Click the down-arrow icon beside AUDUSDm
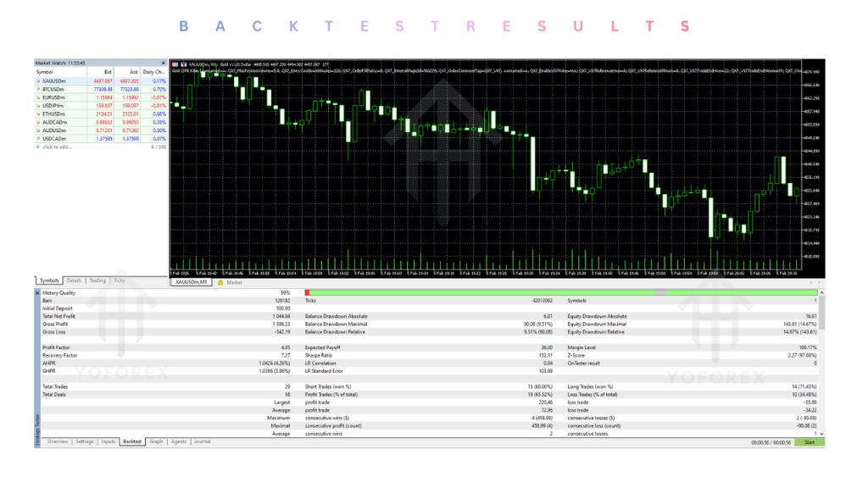This screenshot has width=868, height=488. coord(38,130)
